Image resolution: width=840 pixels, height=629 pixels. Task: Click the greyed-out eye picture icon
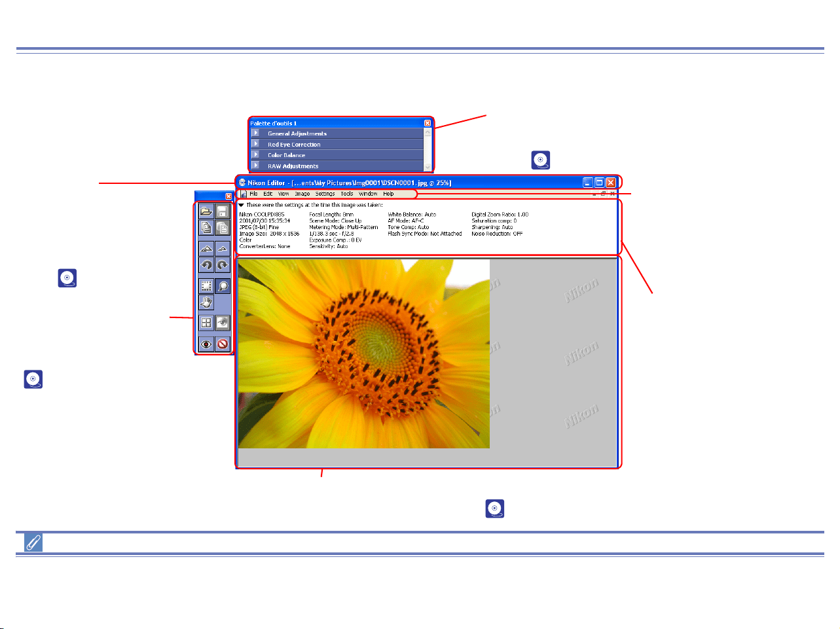(223, 323)
